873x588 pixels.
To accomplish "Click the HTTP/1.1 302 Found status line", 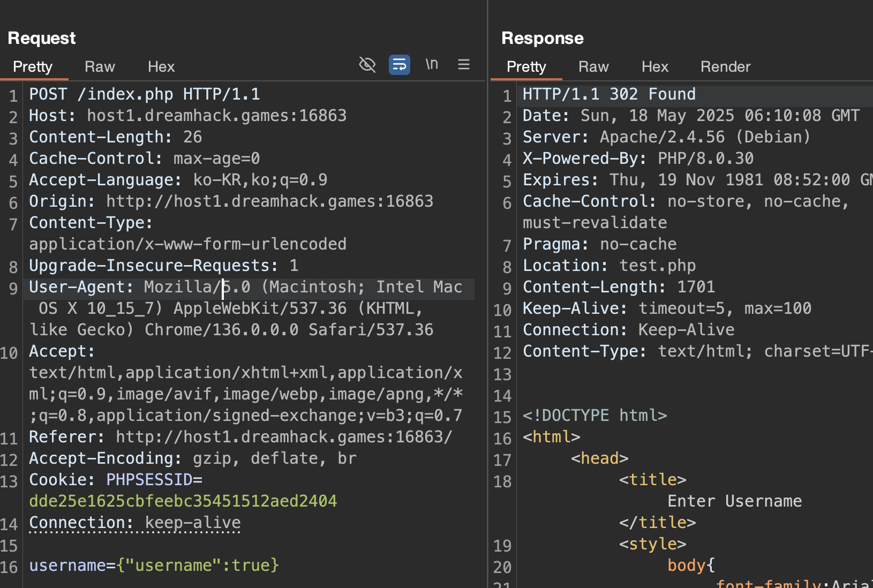I will click(x=609, y=94).
